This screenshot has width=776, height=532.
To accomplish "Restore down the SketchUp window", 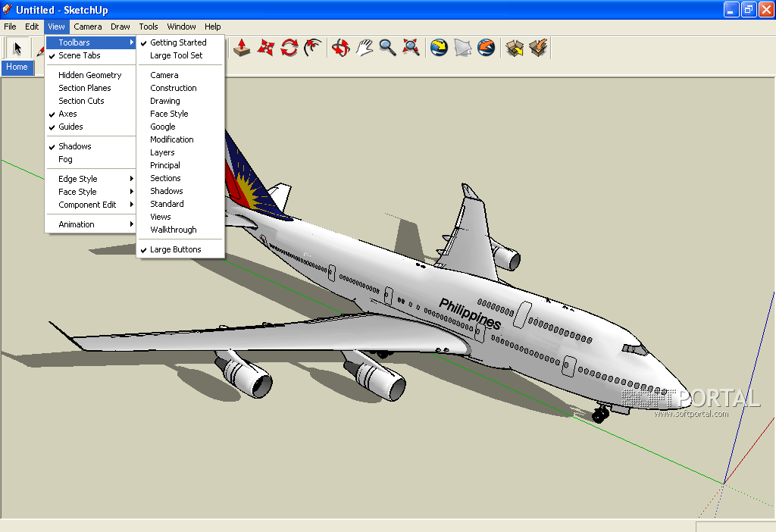I will [749, 9].
